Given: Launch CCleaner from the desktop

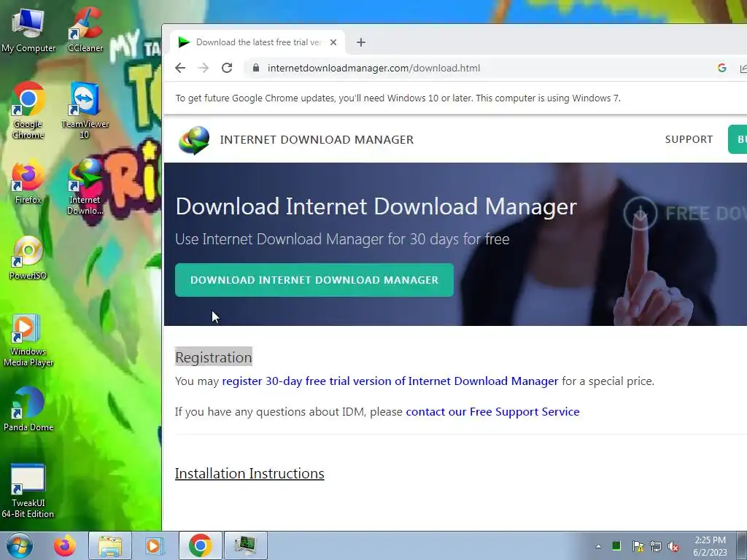Looking at the screenshot, I should pos(85,29).
